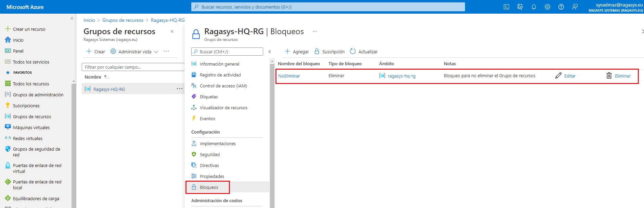Viewport: 644px width, 208px height.
Task: Click Tipo de bloqueo column header
Action: coord(345,64)
